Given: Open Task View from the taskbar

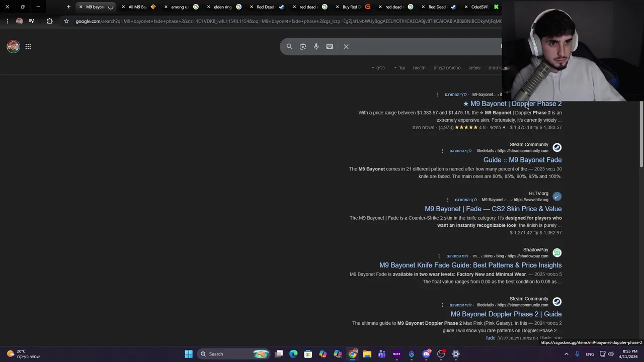Looking at the screenshot, I should [x=279, y=354].
